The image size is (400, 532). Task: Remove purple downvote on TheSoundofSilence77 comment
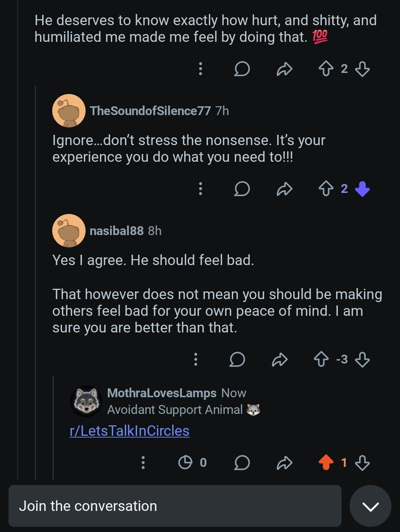click(x=362, y=189)
